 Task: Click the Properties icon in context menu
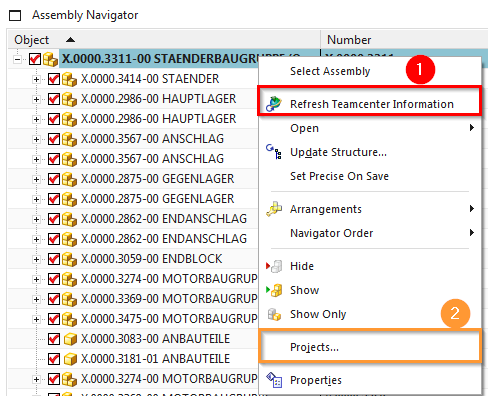point(274,380)
